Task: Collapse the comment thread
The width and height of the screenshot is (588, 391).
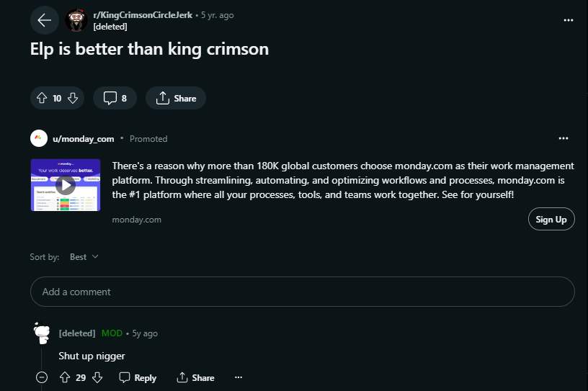Action: [42, 377]
